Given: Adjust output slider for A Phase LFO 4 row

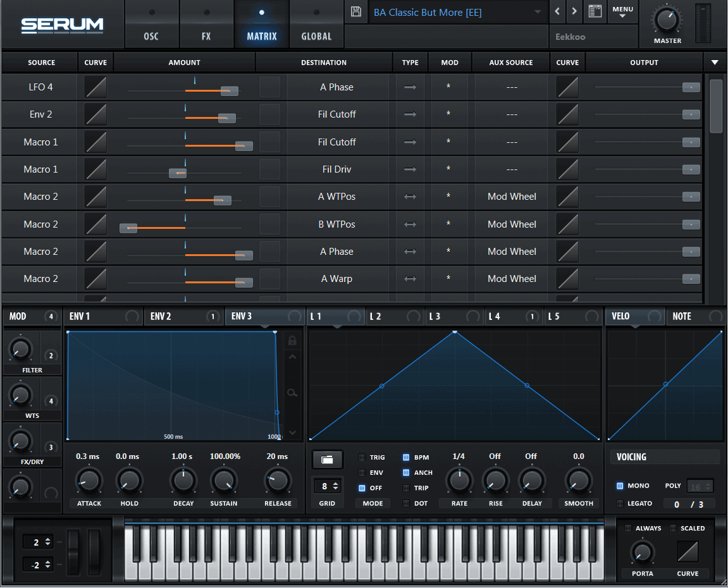Looking at the screenshot, I should click(x=691, y=87).
